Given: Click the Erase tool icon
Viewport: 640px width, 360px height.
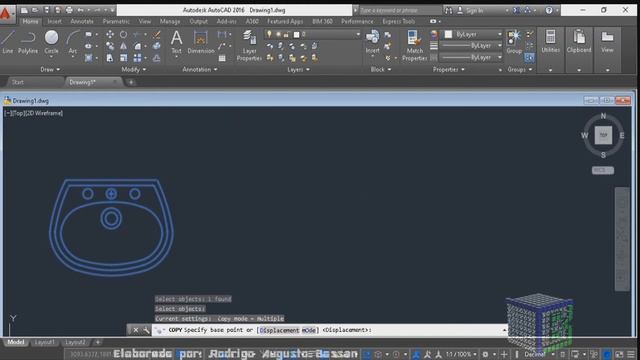Looking at the screenshot, I should point(156,35).
